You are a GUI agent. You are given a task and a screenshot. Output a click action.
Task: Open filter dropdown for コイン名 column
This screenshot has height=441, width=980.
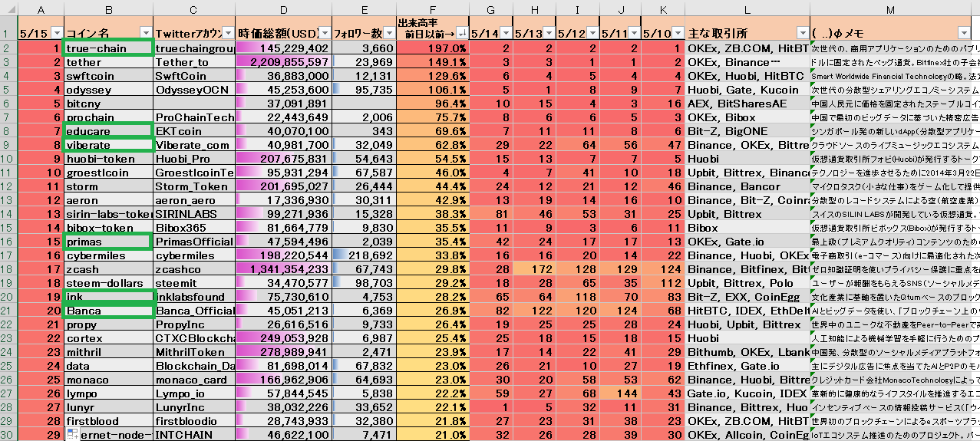point(145,34)
